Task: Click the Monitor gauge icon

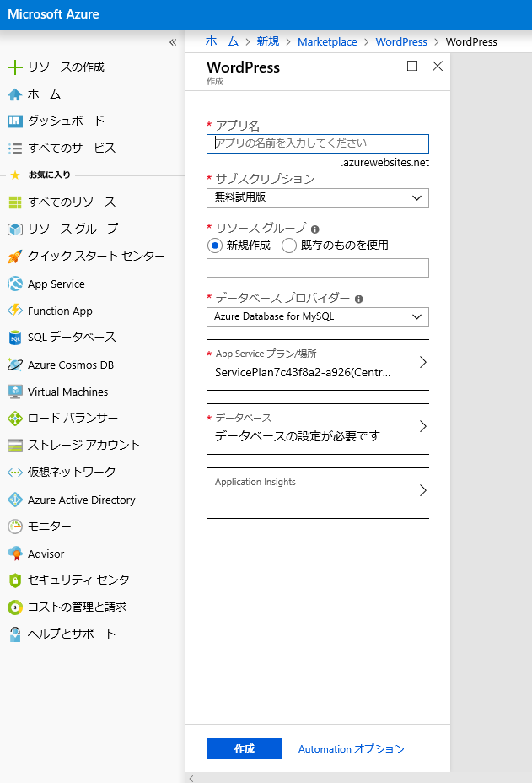Action: click(15, 526)
